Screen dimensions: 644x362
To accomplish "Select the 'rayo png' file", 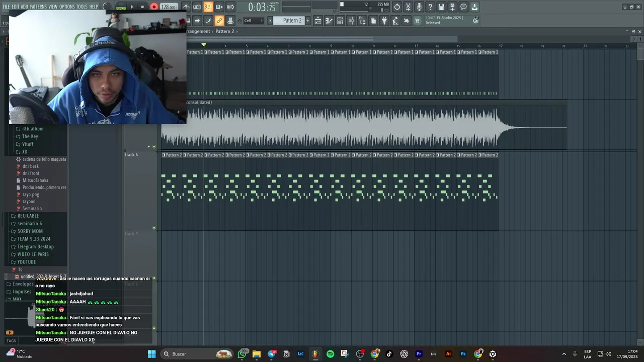I will tap(31, 194).
